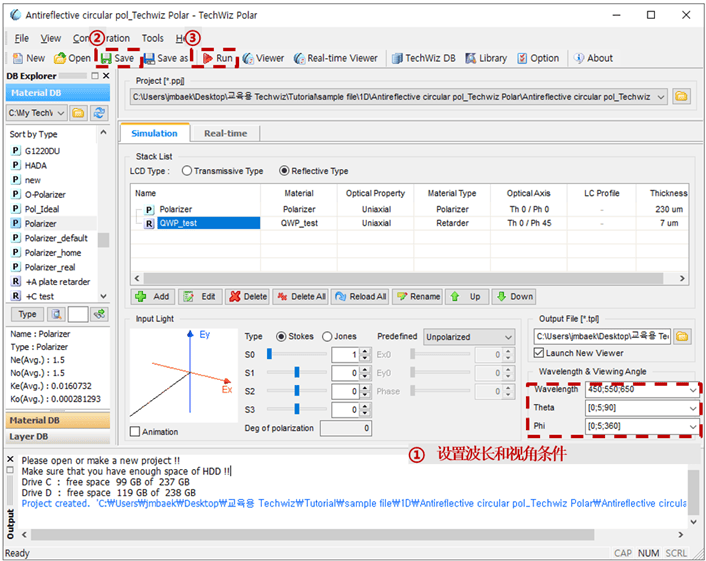The height and width of the screenshot is (561, 706).
Task: Expand the Predefined polarization dropdown
Action: (x=468, y=337)
